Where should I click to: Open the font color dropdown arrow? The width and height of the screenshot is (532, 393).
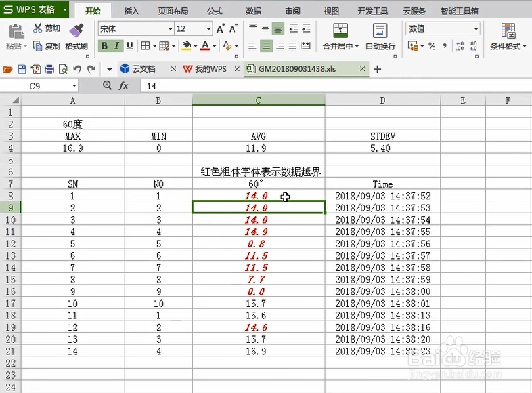point(214,46)
